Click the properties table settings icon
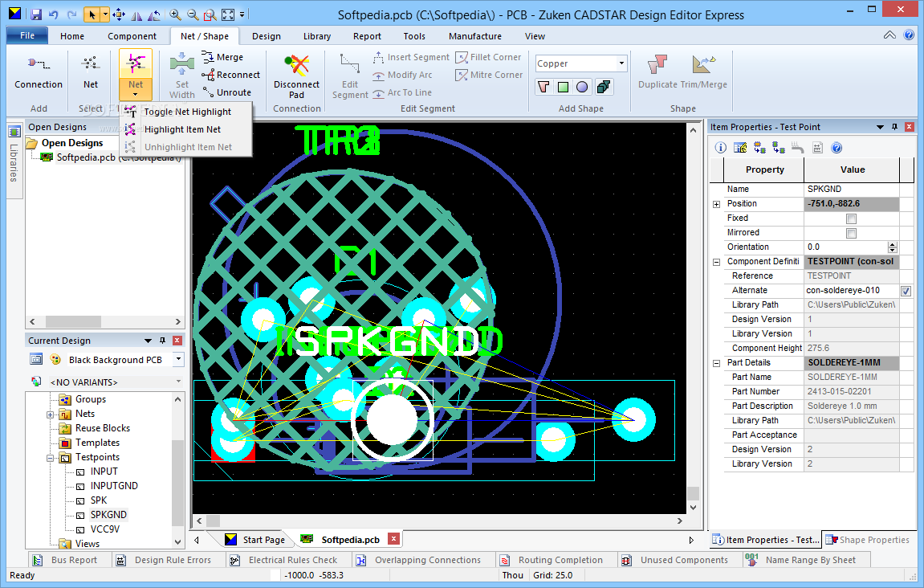Screen dimensions: 924x588 (740, 148)
